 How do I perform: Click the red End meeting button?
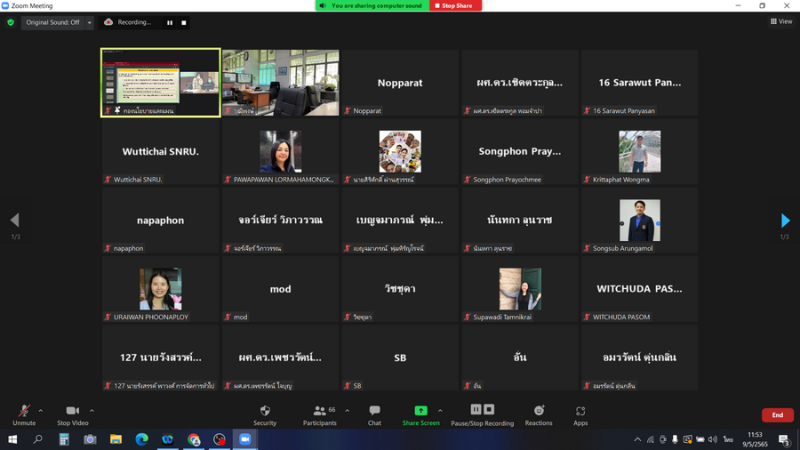777,415
